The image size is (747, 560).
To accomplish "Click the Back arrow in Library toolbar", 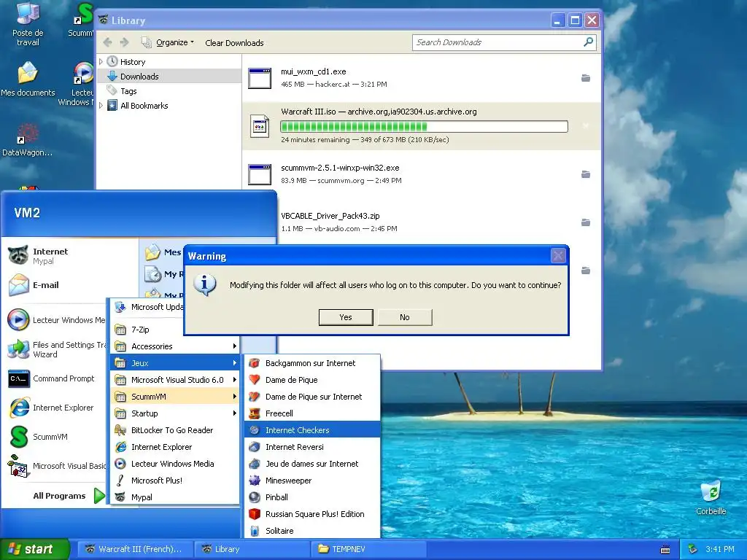I will [x=108, y=42].
